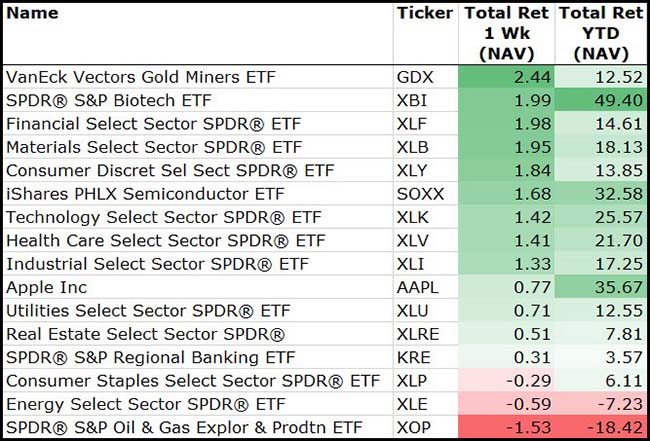Image resolution: width=650 pixels, height=441 pixels.
Task: Click the XLRE ticker cell
Action: click(x=419, y=334)
